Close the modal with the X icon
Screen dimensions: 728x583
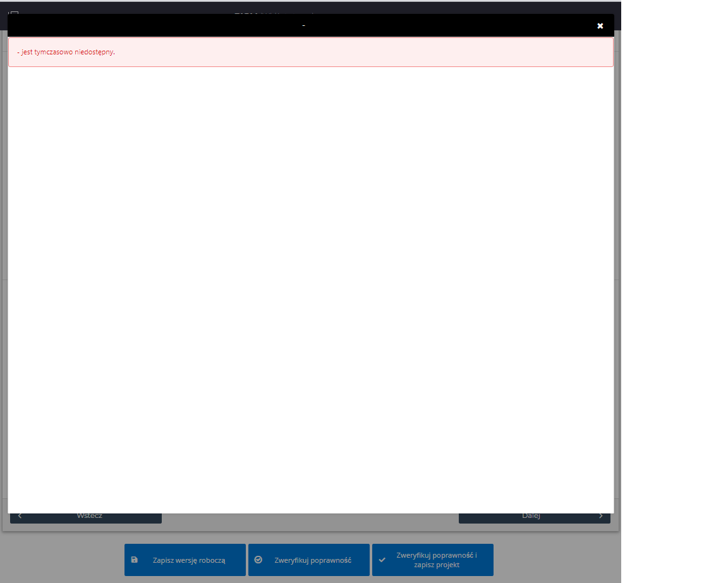coord(600,26)
